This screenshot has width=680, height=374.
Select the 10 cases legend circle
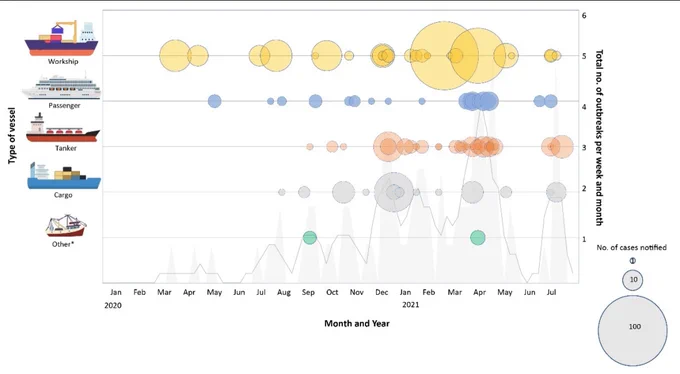point(633,280)
